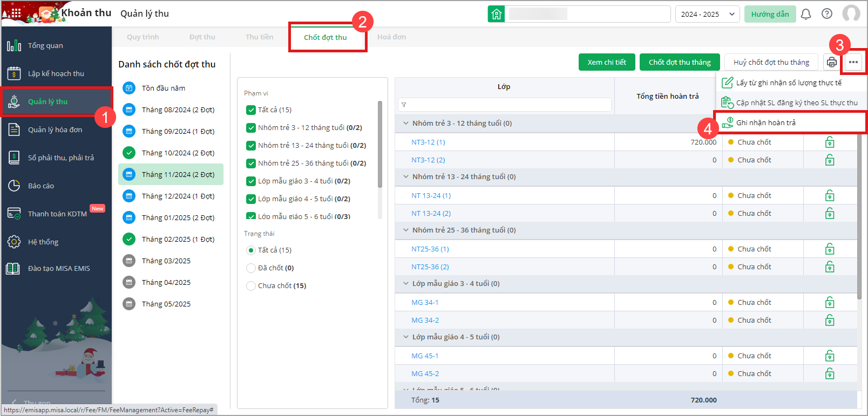This screenshot has width=868, height=416.
Task: Open notifications bell
Action: point(806,14)
